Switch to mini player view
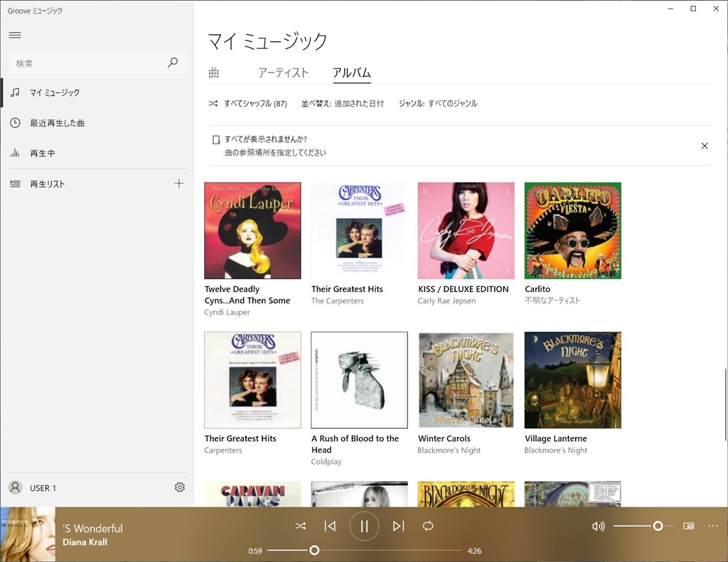Viewport: 728px width, 562px height. [x=688, y=526]
